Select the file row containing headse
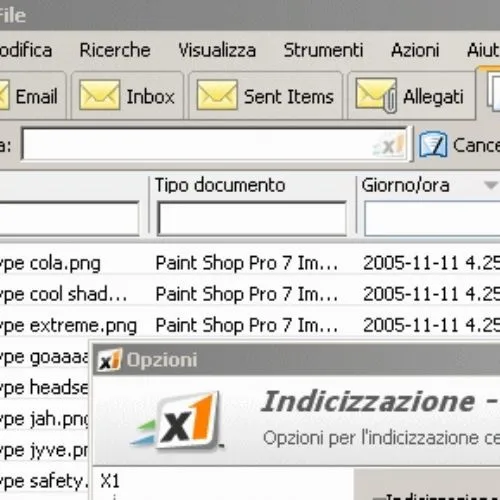 [x=45, y=388]
